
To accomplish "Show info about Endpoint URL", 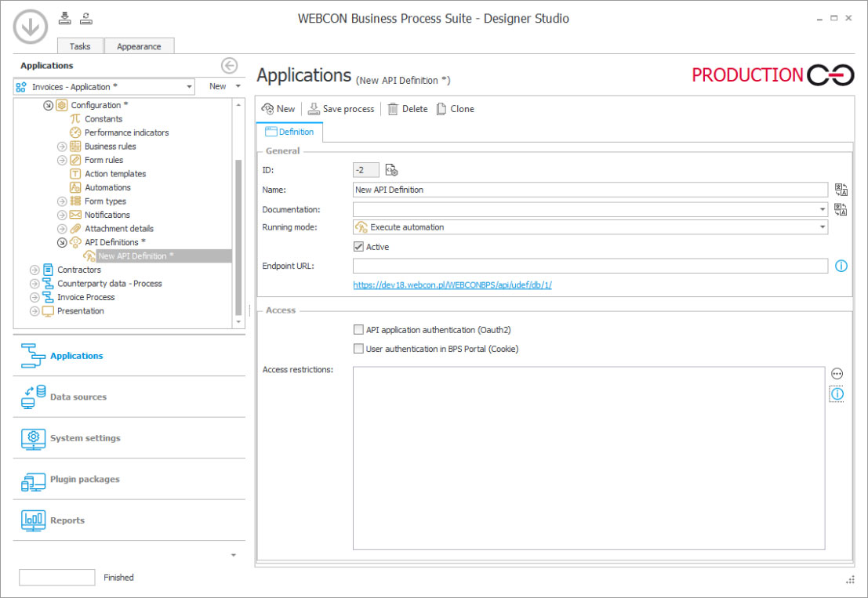I will tap(841, 266).
